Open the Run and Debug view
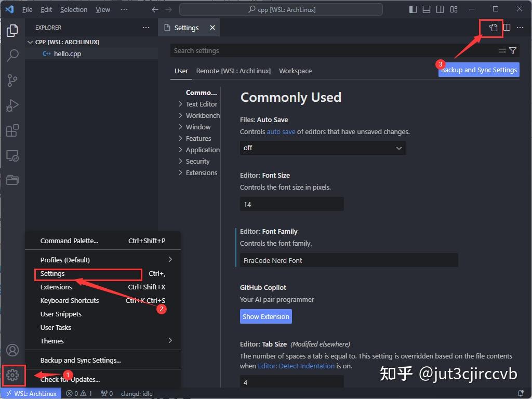Viewport: 532px width, 399px height. (14, 105)
